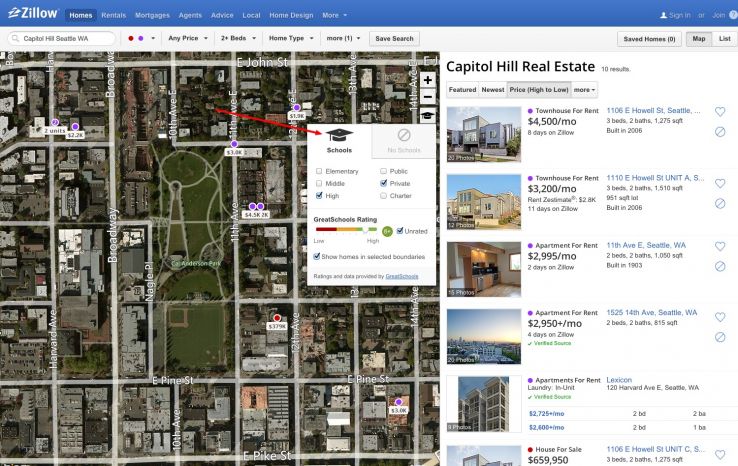
Task: Zoom in on the map
Action: click(427, 80)
